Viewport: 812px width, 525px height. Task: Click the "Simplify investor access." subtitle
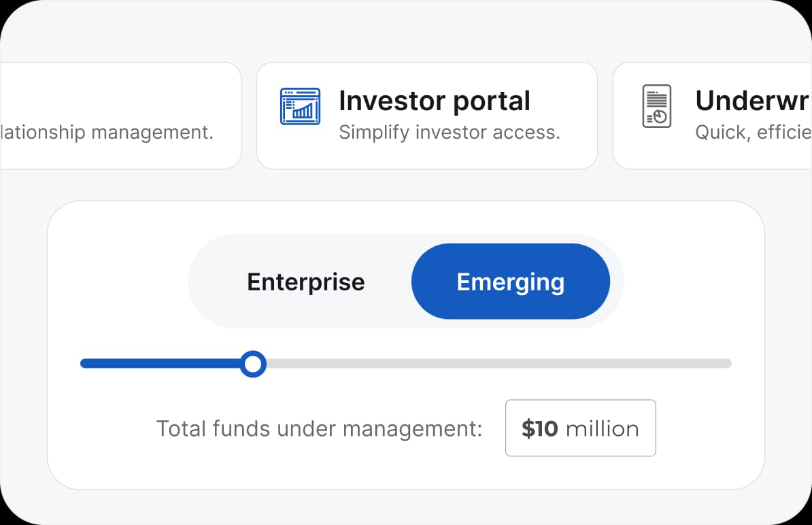tap(449, 132)
